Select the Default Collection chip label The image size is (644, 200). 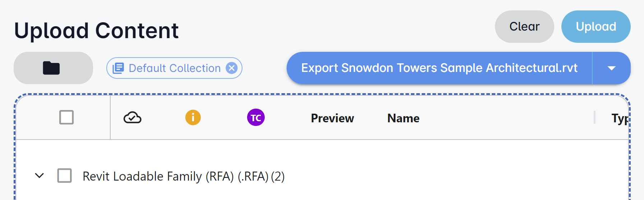pos(175,68)
